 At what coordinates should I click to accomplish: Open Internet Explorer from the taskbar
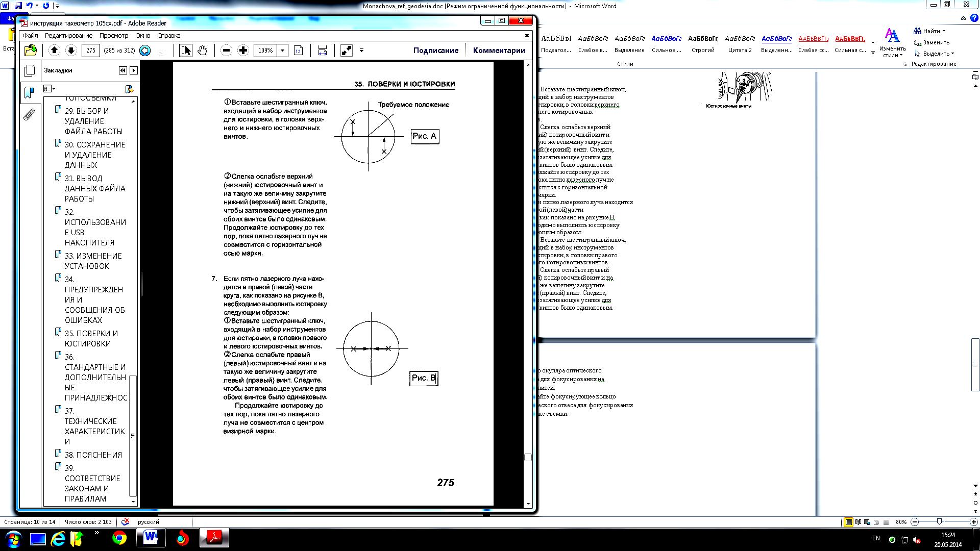[58, 538]
